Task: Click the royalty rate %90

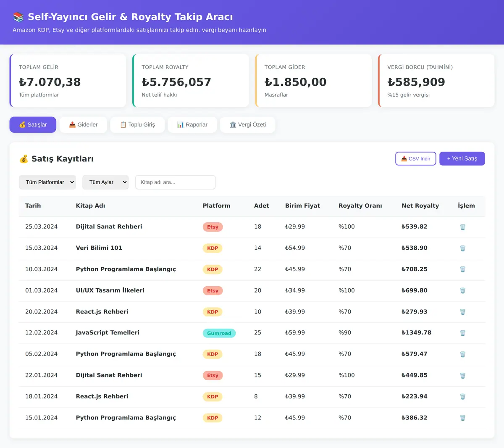Action: pos(345,332)
